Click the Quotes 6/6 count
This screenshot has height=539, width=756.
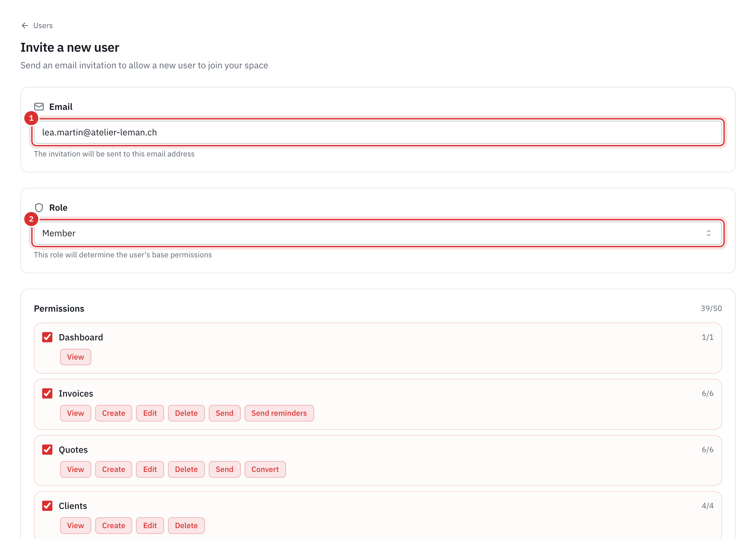click(707, 449)
